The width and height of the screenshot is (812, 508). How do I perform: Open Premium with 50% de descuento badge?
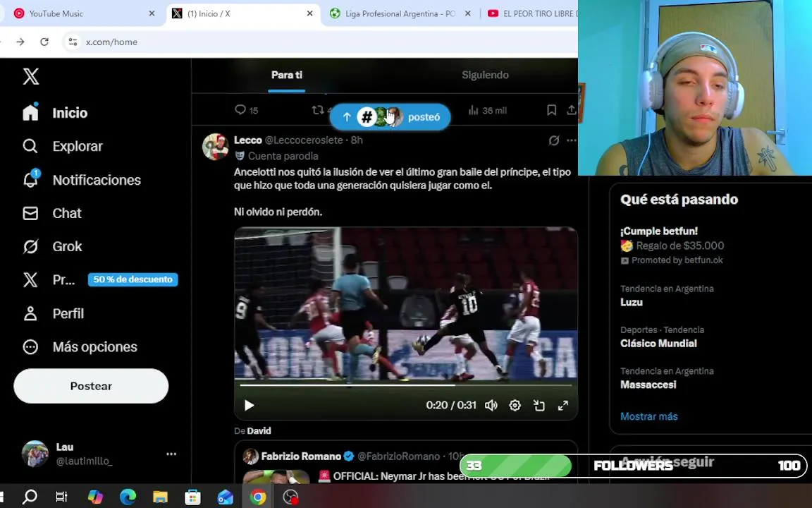click(100, 279)
